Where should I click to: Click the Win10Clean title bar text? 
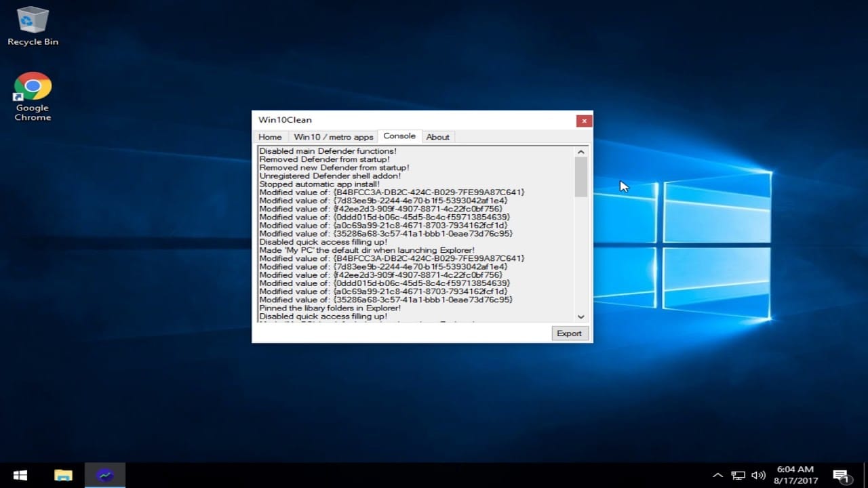click(285, 120)
